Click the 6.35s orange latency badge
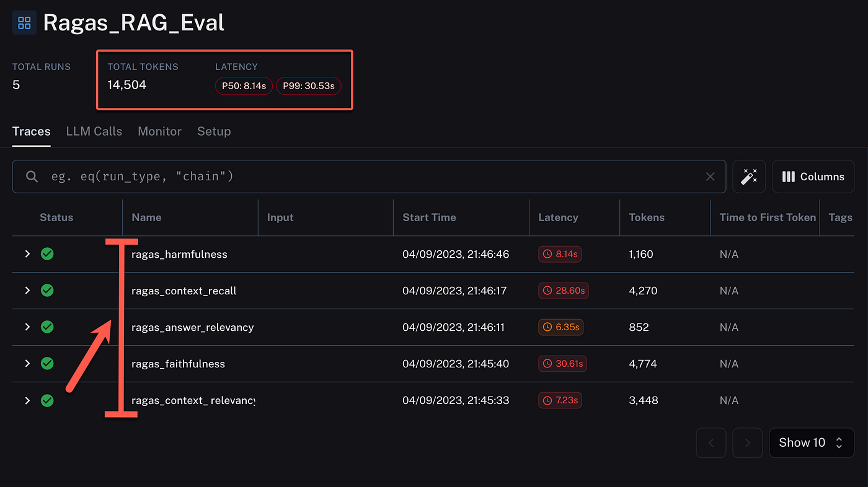 [x=560, y=327]
